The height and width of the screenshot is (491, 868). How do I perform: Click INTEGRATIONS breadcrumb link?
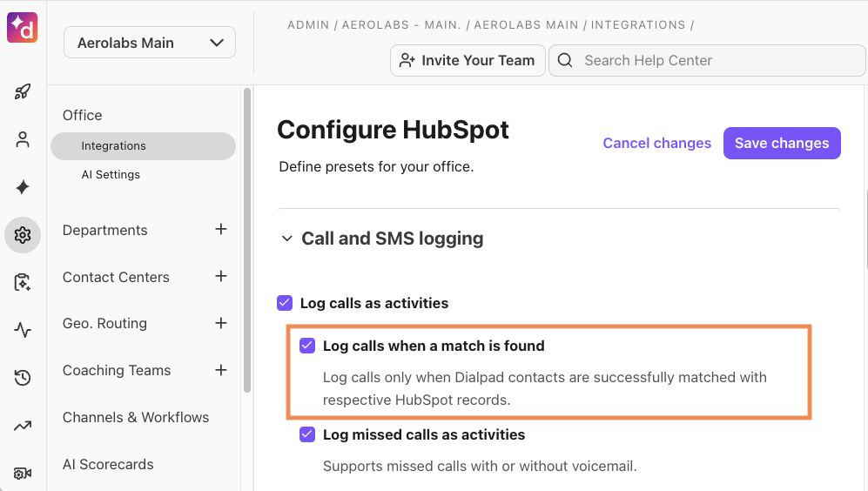pos(637,25)
